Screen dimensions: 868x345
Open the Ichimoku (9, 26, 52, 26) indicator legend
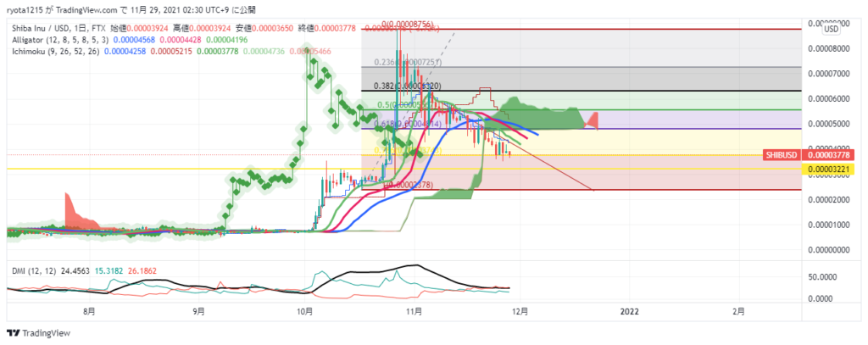point(58,52)
